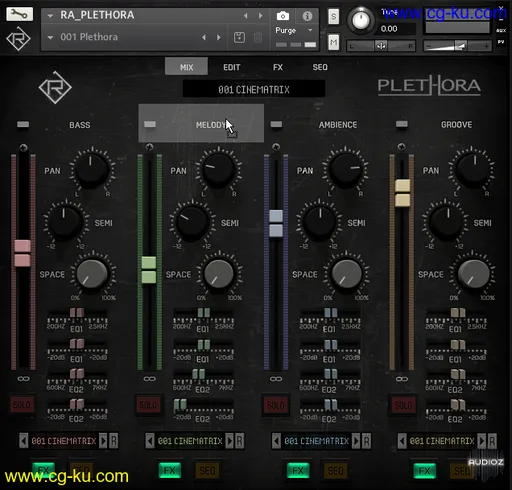Click the BASS volume fader handle
The height and width of the screenshot is (490, 512).
(x=23, y=253)
